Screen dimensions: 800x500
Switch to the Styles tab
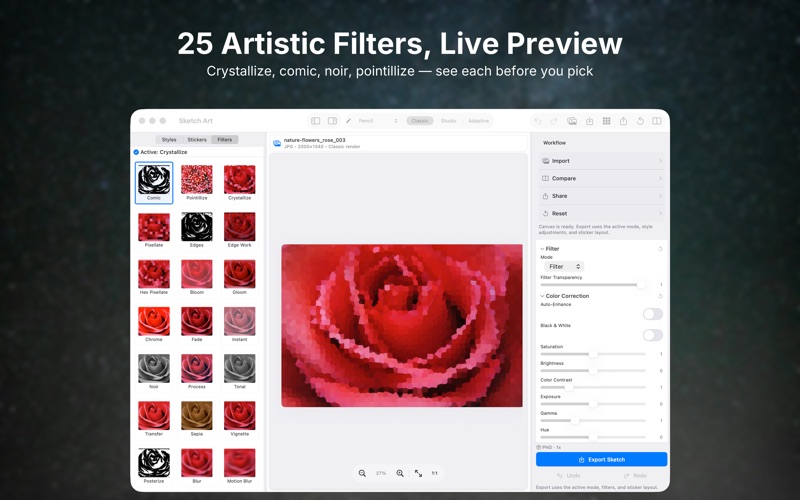(169, 140)
